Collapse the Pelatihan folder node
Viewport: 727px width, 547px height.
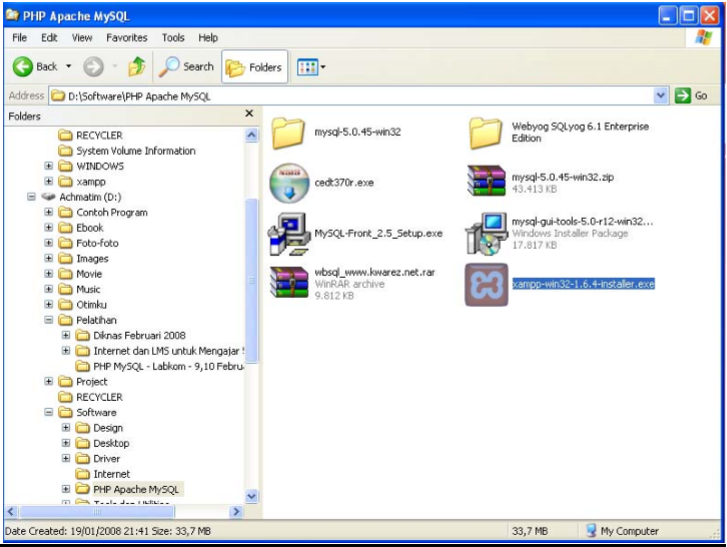click(x=49, y=319)
